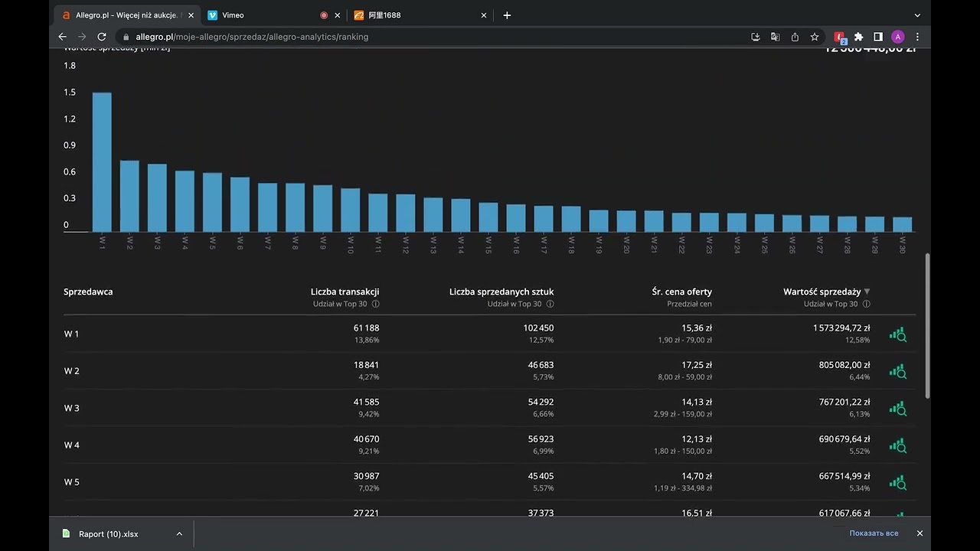Image resolution: width=980 pixels, height=551 pixels.
Task: Reload the Allegro page
Action: pyautogui.click(x=102, y=37)
